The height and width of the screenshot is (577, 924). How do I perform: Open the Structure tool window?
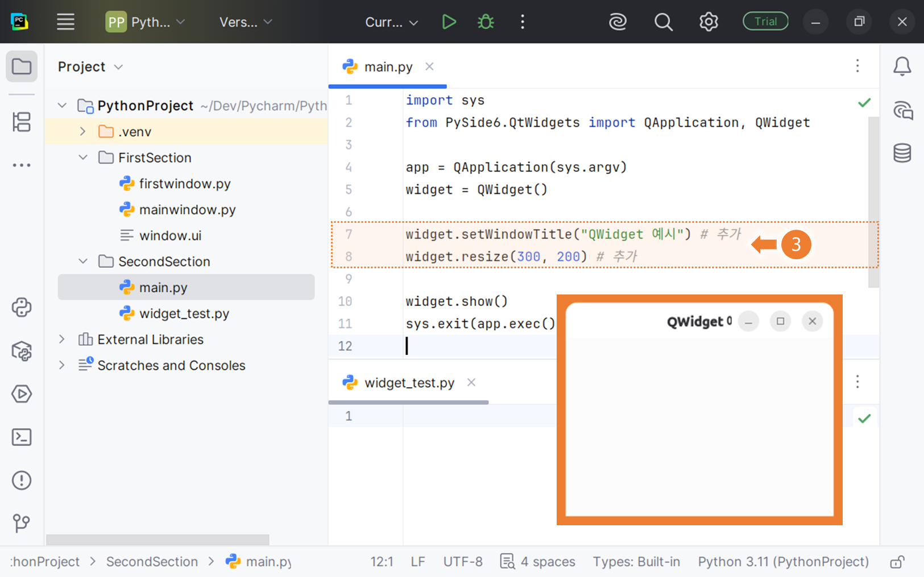(x=22, y=122)
